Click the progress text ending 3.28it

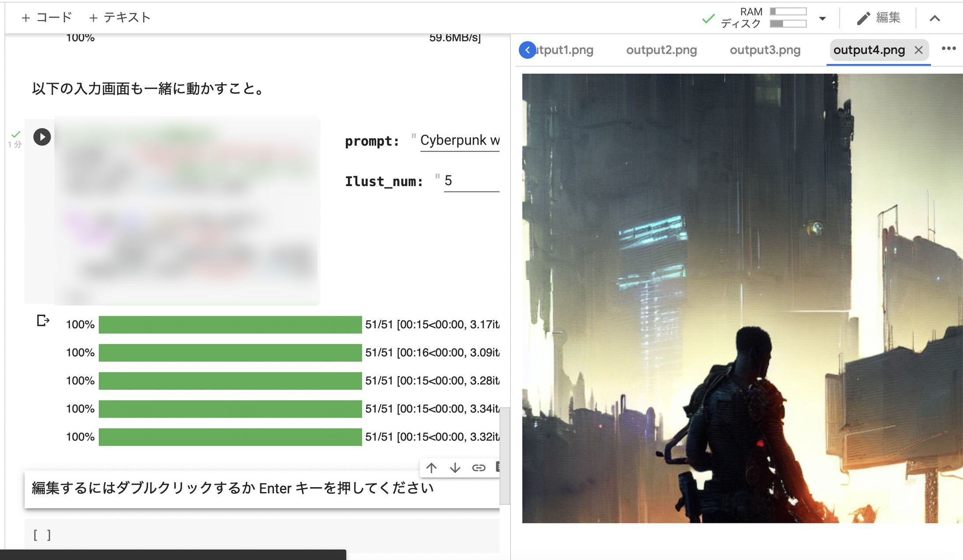432,381
